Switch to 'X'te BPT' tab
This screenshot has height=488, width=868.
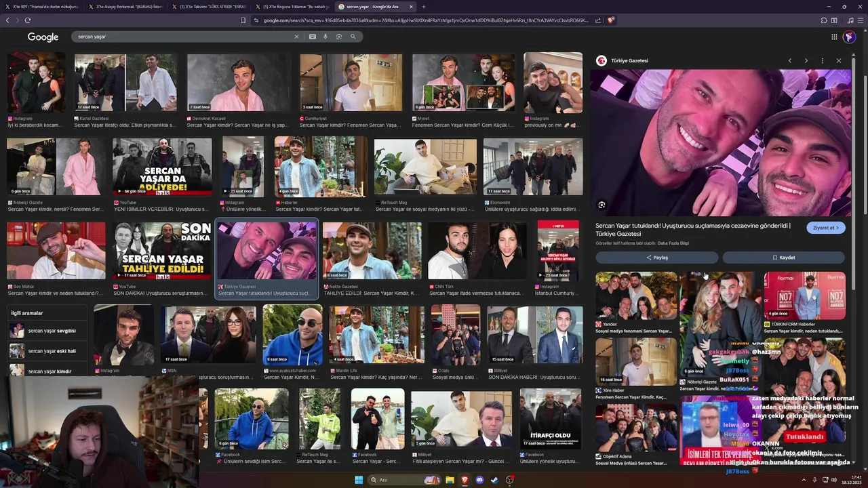(x=41, y=7)
